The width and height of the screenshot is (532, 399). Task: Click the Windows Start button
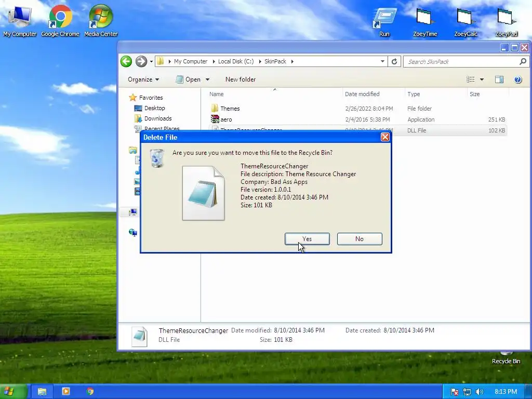(13, 392)
